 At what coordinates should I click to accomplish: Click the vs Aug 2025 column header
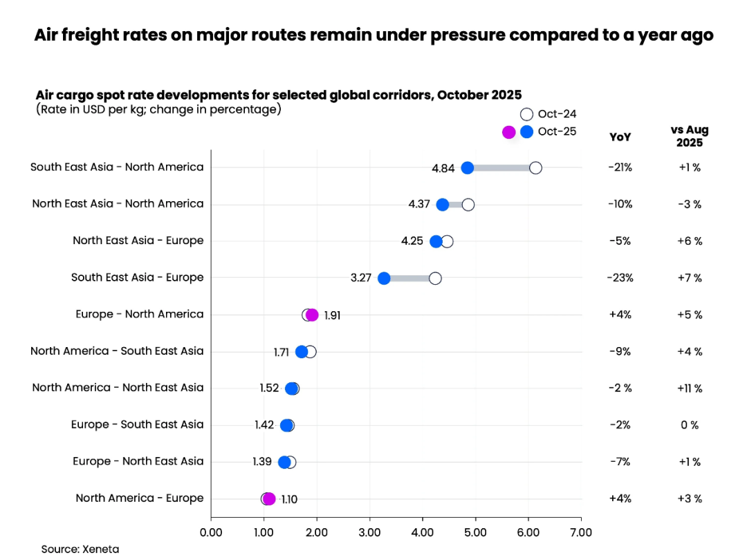pos(690,136)
